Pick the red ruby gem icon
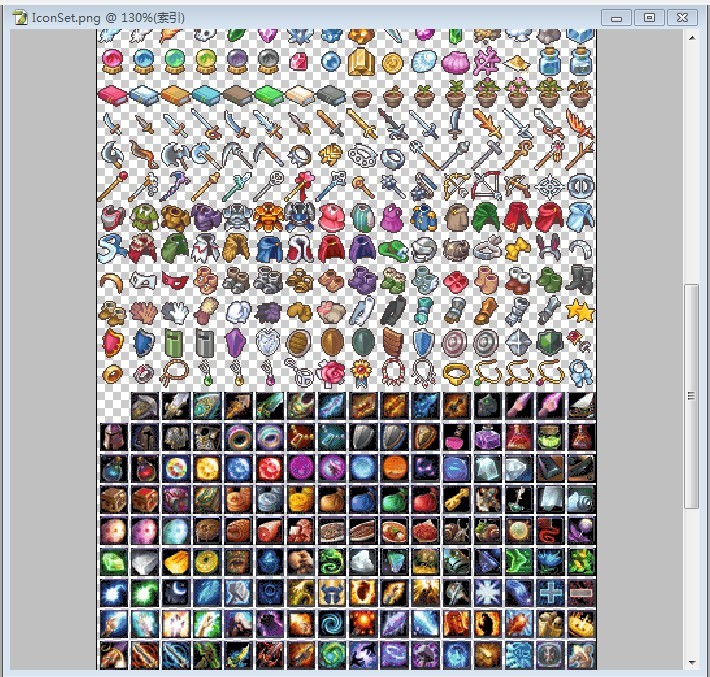 pyautogui.click(x=299, y=62)
